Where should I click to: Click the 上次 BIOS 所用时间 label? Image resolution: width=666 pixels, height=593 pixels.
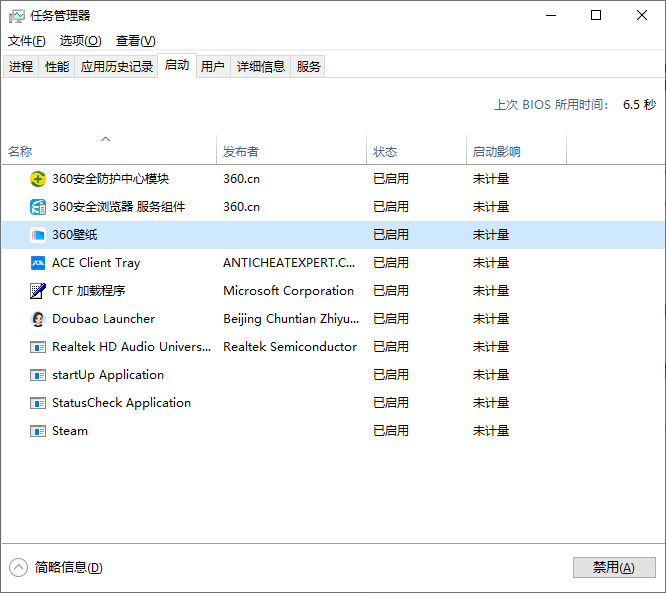(x=551, y=105)
